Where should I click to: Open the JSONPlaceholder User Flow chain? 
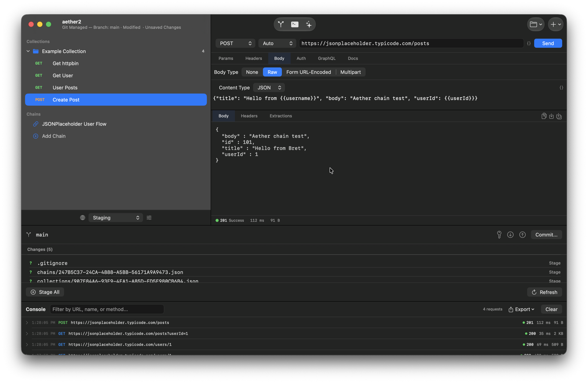[x=116, y=124]
